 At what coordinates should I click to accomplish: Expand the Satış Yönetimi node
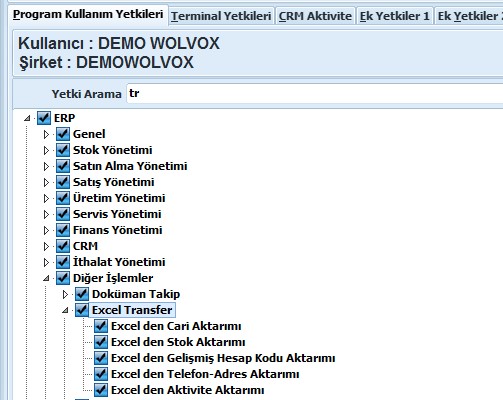(x=46, y=182)
